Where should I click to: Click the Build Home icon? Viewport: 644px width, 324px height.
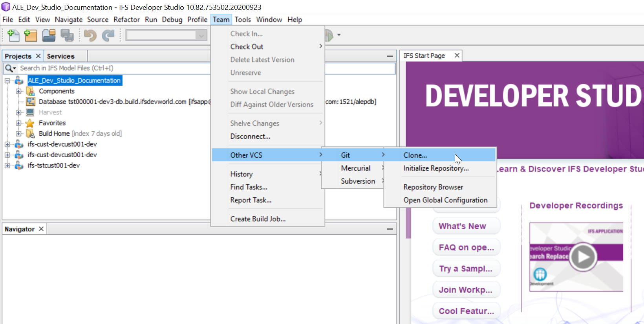30,134
